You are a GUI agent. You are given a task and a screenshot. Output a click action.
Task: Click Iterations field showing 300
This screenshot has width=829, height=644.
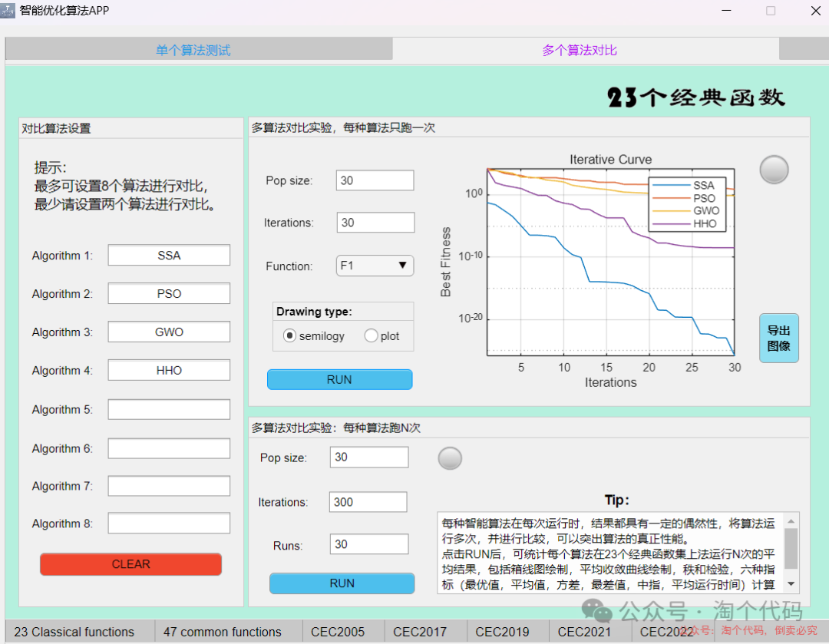point(368,502)
